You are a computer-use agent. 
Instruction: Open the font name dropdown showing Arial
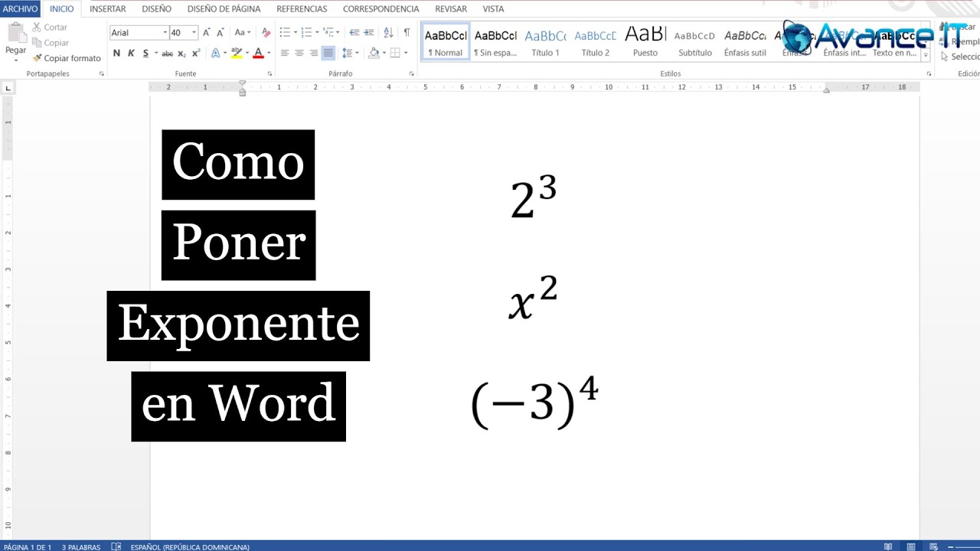[x=165, y=32]
